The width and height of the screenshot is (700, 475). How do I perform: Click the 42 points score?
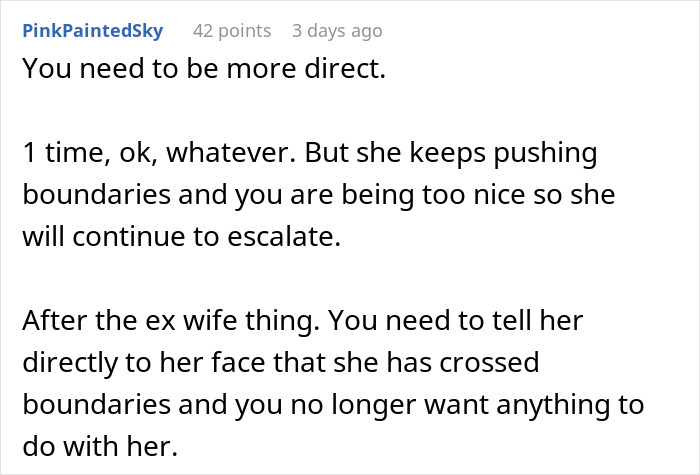click(x=231, y=31)
